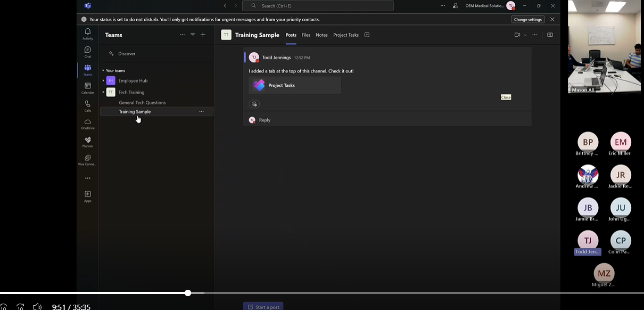Screen dimensions: 644x310
Task: Select the Training Sample channel
Action: 156,112
